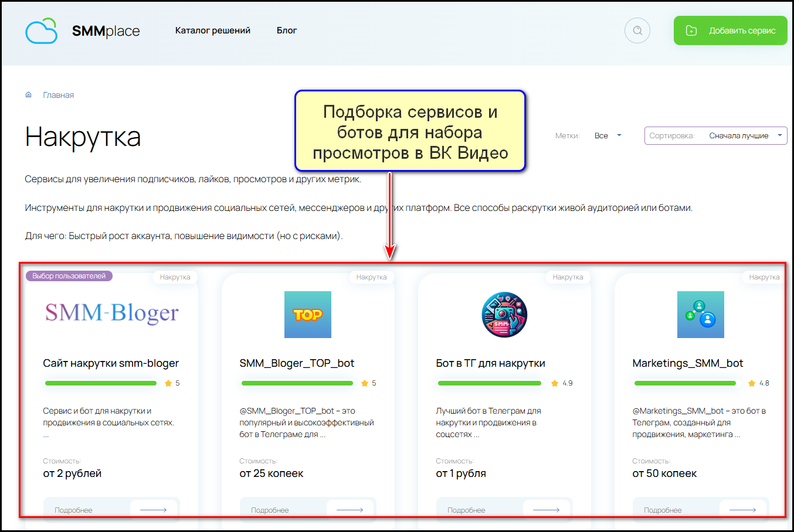The width and height of the screenshot is (794, 532).
Task: Click the Выбор пользователей badge
Action: pyautogui.click(x=69, y=276)
